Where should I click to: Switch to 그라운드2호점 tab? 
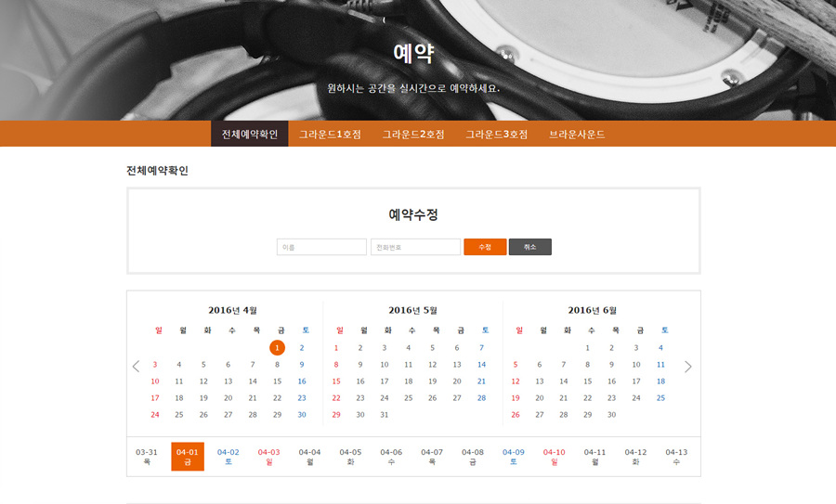pos(413,134)
